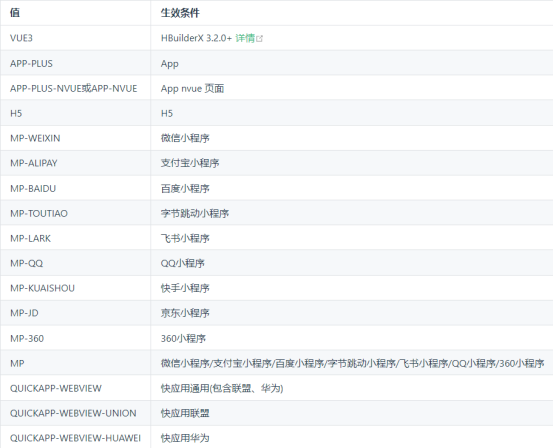Select the MP-360 value
This screenshot has width=553, height=448.
point(27,339)
